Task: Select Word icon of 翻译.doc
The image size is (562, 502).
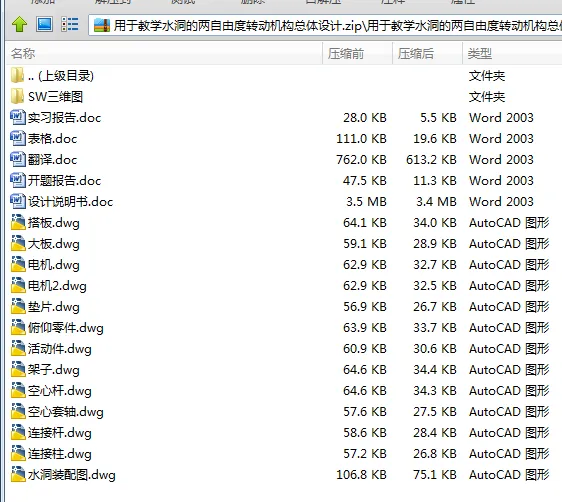Action: (18, 159)
